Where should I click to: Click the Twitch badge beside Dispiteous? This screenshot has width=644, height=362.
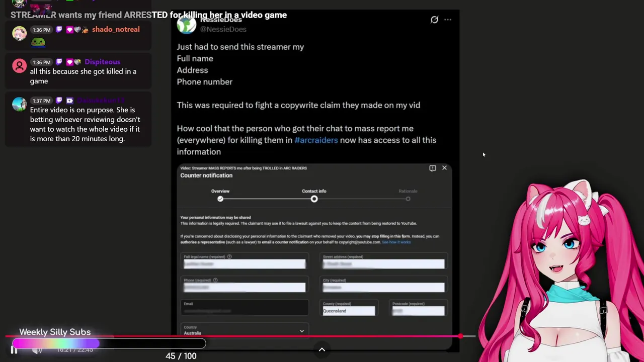tap(59, 62)
